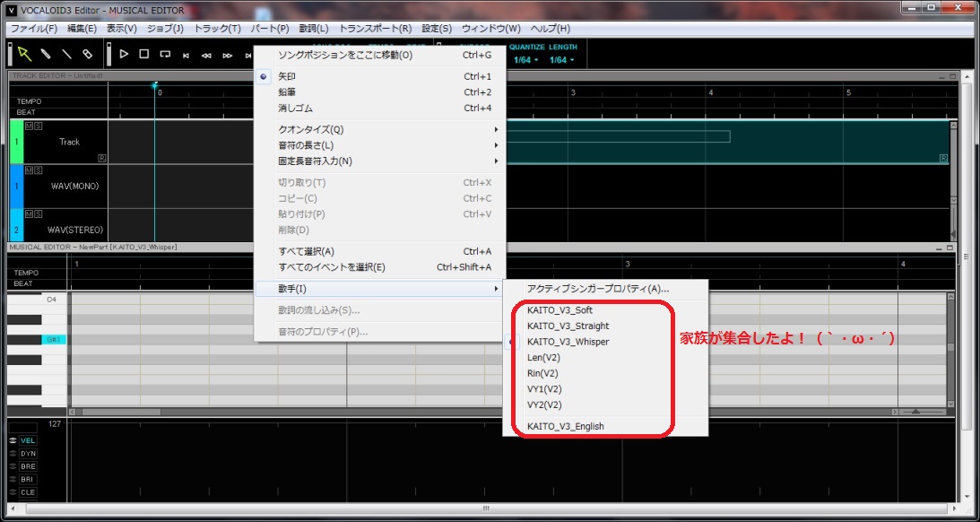Image resolution: width=980 pixels, height=522 pixels.
Task: Choose ソングポジションをここに移動(O) menu item
Action: click(378, 55)
